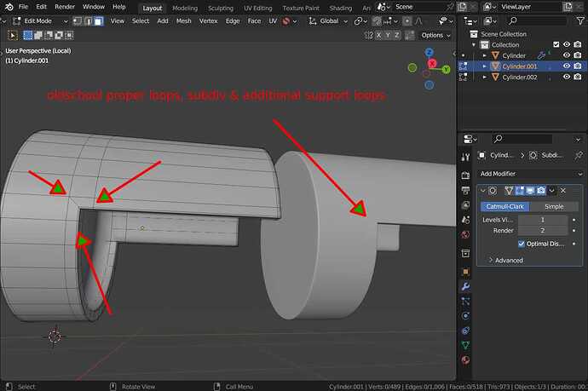The image size is (588, 391).
Task: Open the World properties tab icon
Action: click(465, 234)
